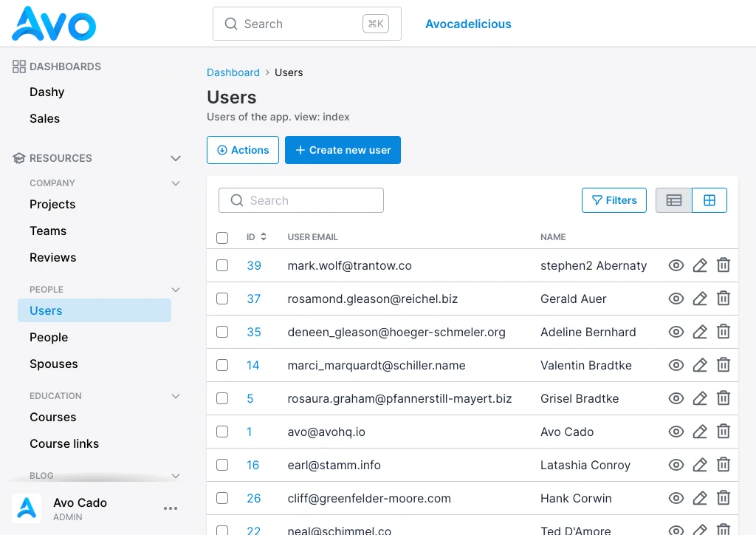Screen dimensions: 756x535
Task: Open Projects in the sidebar
Action: coord(52,205)
